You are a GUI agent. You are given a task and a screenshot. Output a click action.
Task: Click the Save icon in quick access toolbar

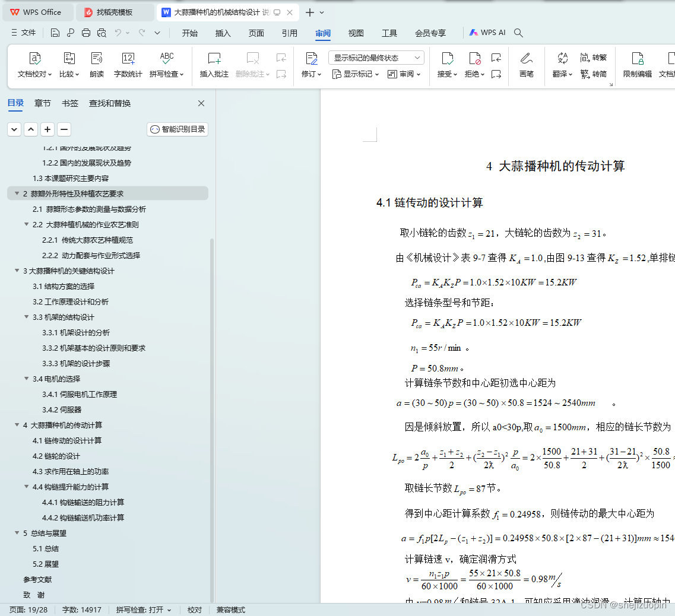pos(55,33)
